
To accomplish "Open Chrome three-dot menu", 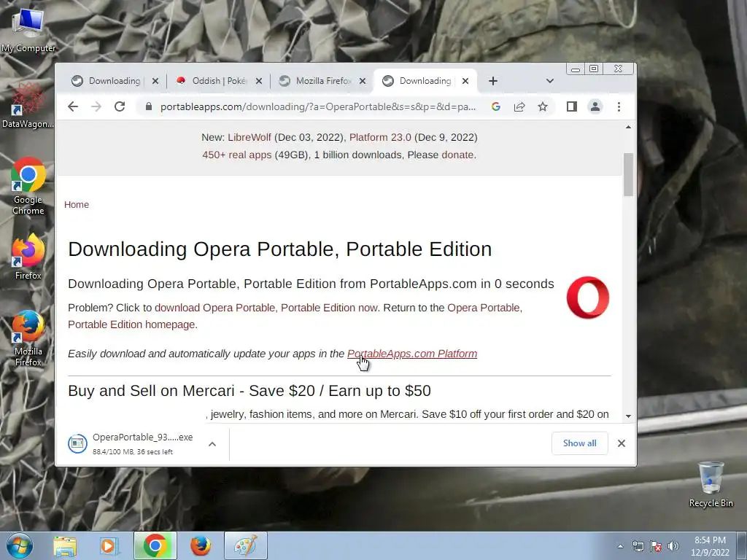I will click(x=619, y=106).
